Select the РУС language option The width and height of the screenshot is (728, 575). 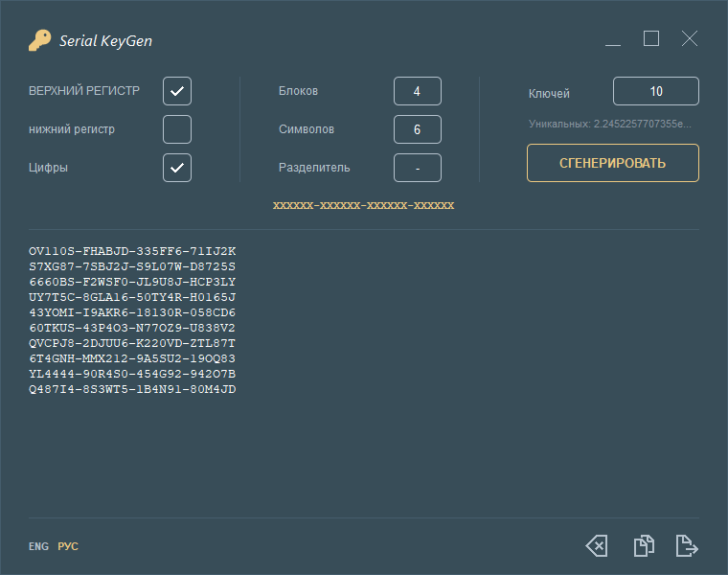tap(68, 546)
